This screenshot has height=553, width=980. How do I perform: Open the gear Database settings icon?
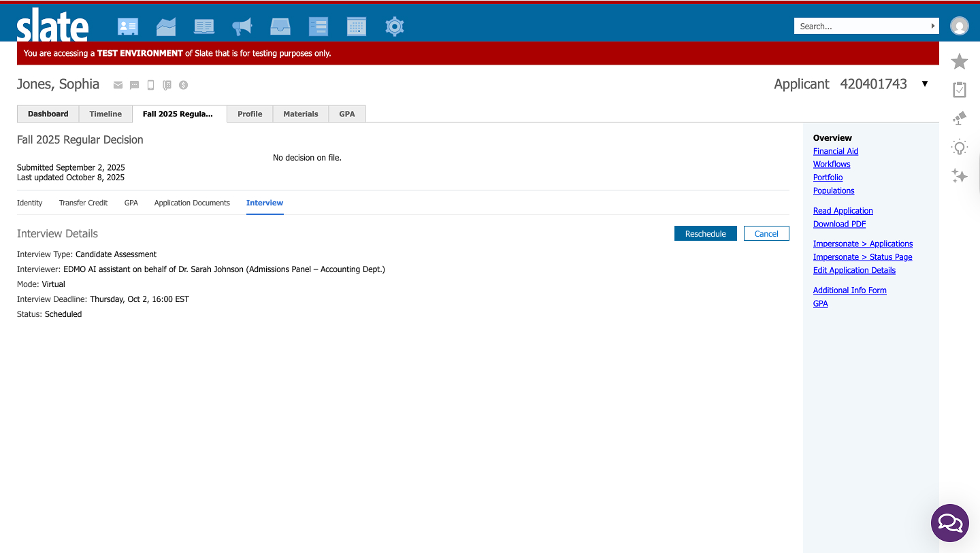(x=395, y=27)
